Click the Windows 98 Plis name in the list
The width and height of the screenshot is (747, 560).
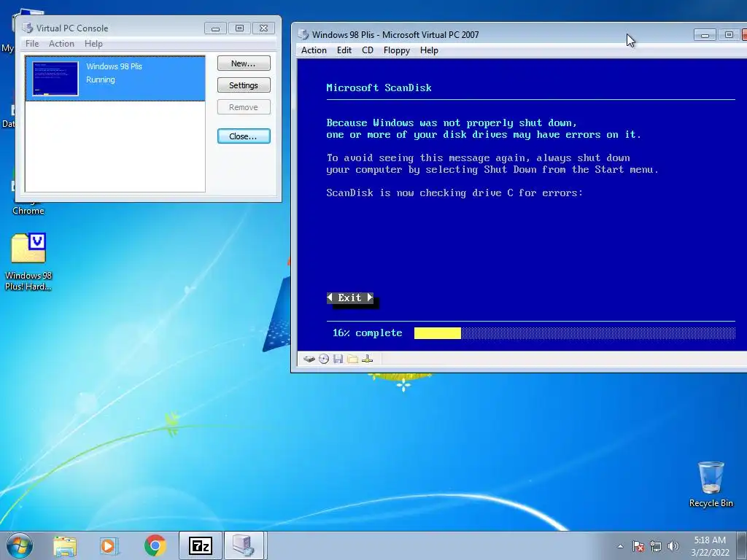point(115,66)
